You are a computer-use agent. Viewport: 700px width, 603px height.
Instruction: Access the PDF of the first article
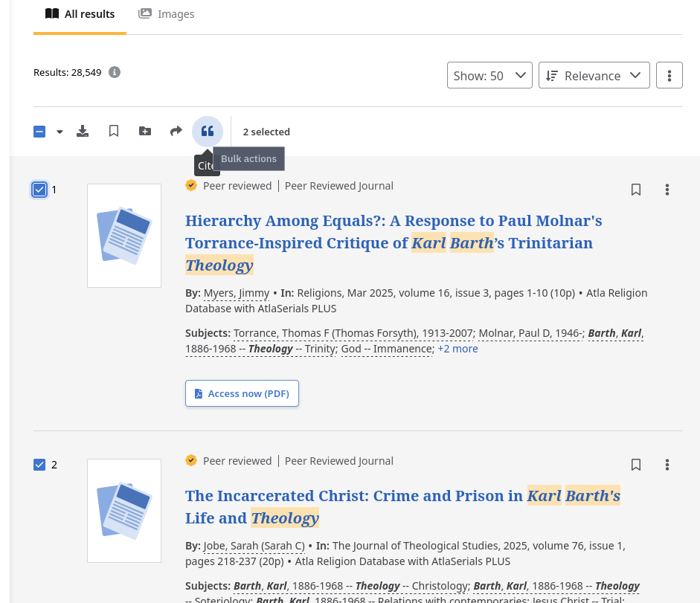[x=242, y=393]
